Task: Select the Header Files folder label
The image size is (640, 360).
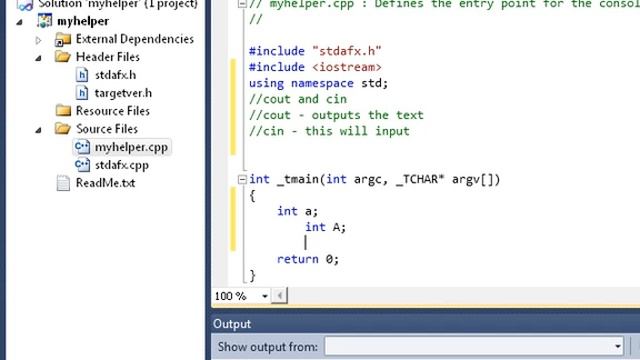Action: pyautogui.click(x=108, y=57)
